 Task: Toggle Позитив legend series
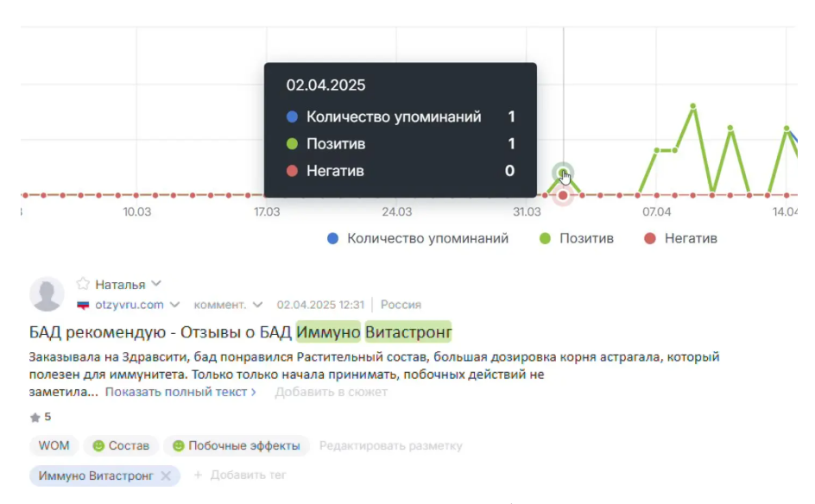pos(577,238)
